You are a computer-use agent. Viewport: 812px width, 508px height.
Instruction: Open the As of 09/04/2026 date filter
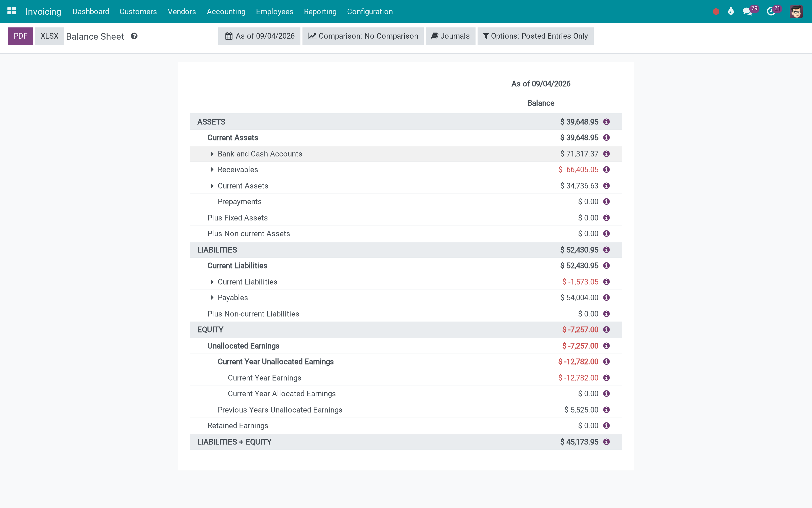[x=259, y=36]
